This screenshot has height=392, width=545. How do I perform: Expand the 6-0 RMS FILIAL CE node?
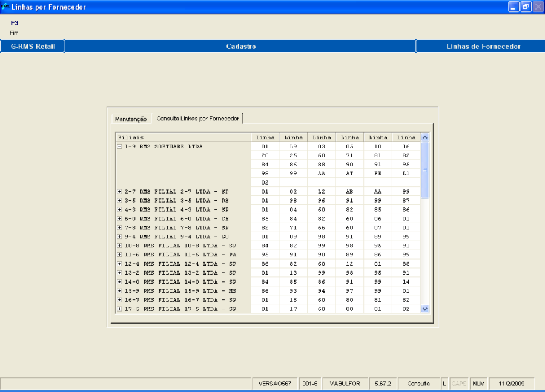click(119, 218)
